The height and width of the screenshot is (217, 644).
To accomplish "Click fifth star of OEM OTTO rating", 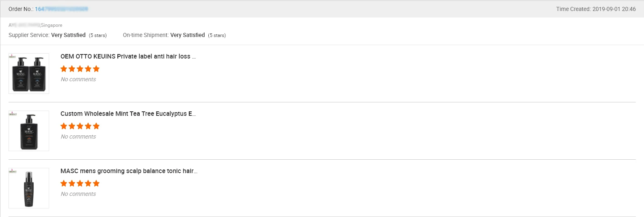I will (96, 69).
